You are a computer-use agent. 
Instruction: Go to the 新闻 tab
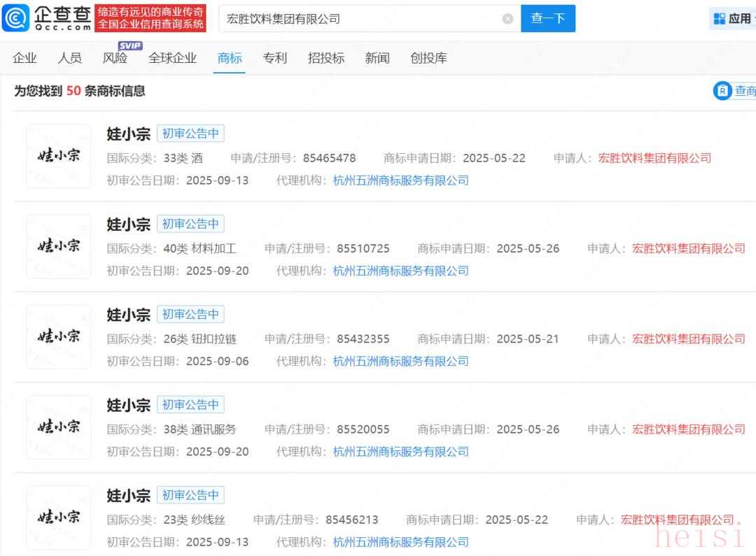coord(377,58)
